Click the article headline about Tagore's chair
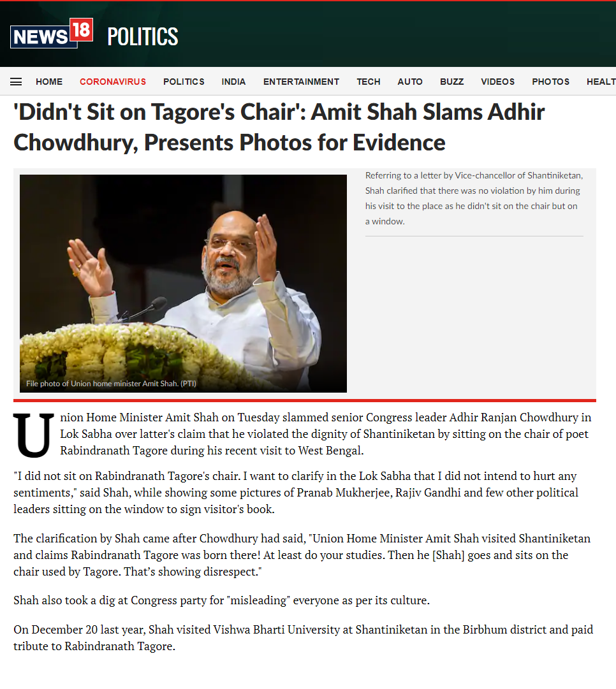This screenshot has height=689, width=616. coord(279,127)
